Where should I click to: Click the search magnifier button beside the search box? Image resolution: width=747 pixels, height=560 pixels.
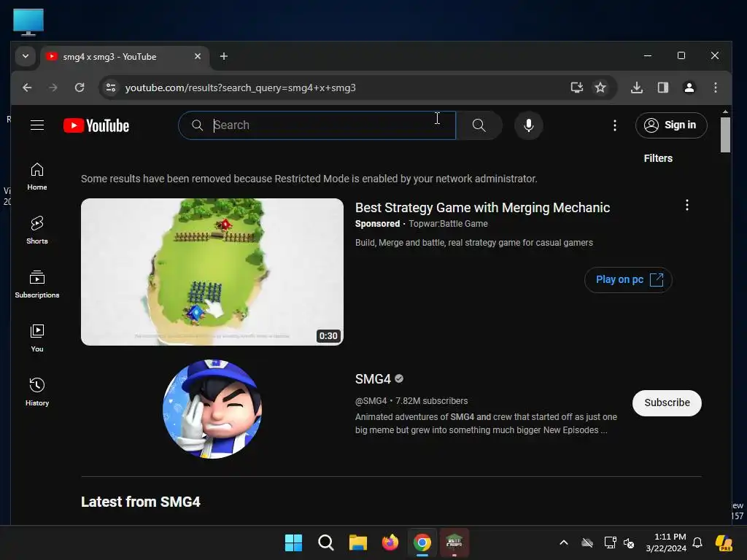coord(479,125)
